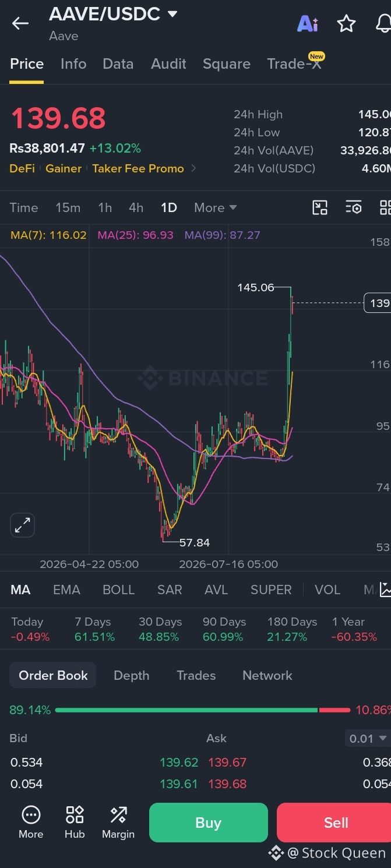Expand chart to fullscreen
Image resolution: width=391 pixels, height=868 pixels.
coord(23,525)
